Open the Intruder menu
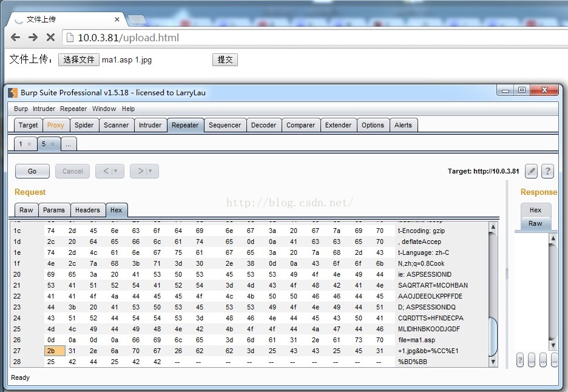Viewport: 568px width, 392px height. (x=44, y=109)
